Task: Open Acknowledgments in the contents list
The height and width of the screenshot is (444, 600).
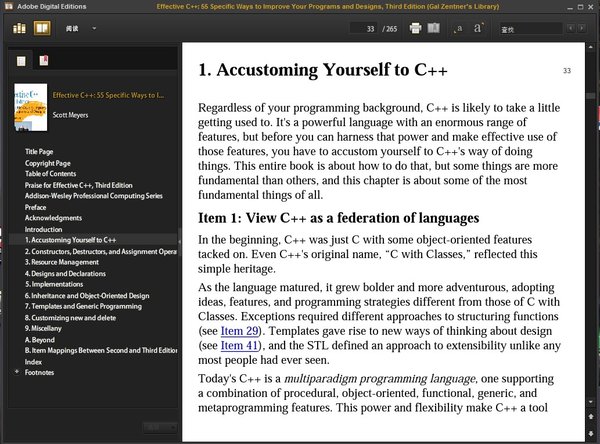Action: pos(53,218)
